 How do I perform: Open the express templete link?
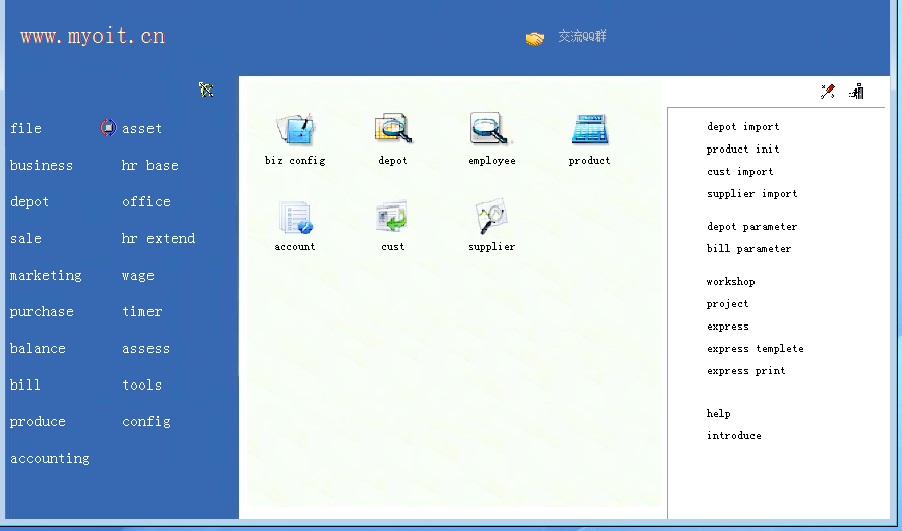coord(755,349)
